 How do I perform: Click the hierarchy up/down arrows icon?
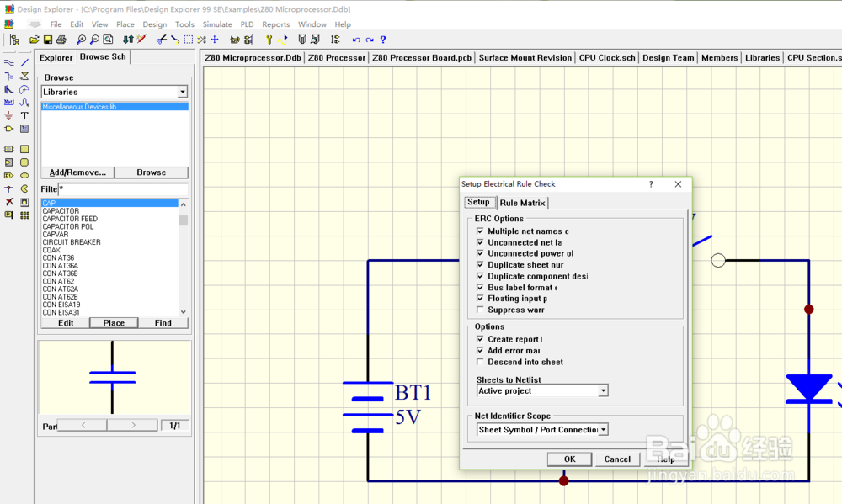[128, 40]
